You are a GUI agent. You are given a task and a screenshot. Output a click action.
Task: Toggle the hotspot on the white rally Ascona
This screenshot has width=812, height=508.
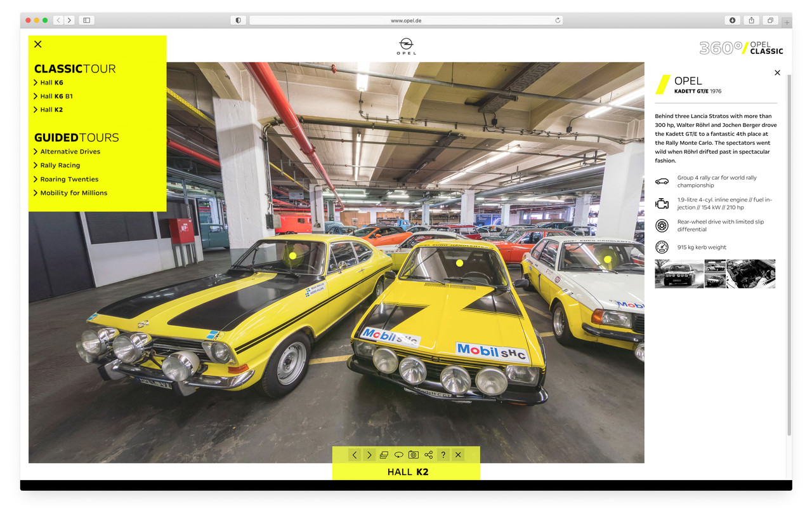pyautogui.click(x=607, y=259)
